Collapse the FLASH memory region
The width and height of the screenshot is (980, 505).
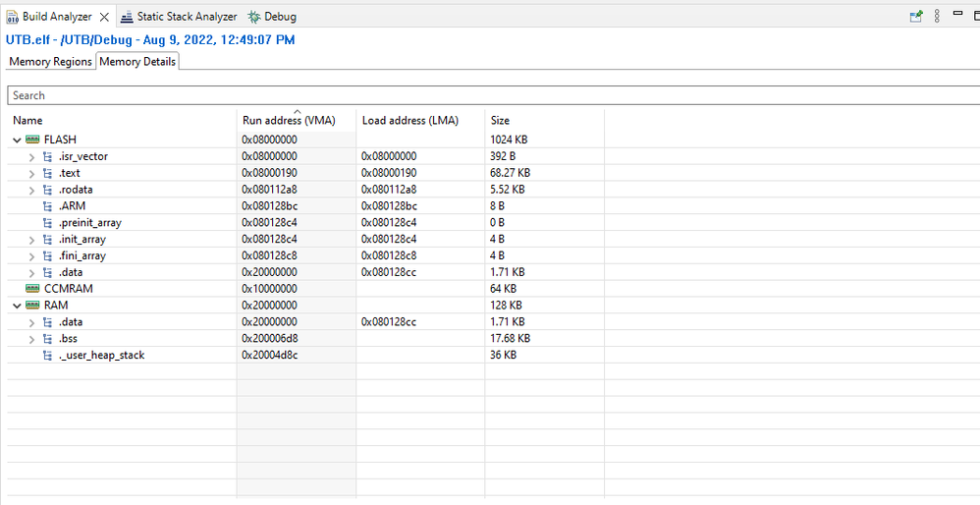click(17, 140)
